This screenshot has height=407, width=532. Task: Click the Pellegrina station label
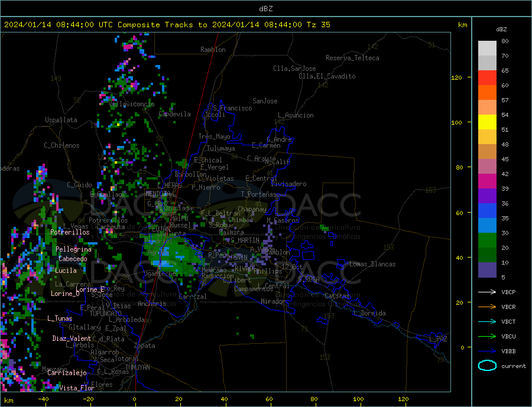click(x=74, y=249)
